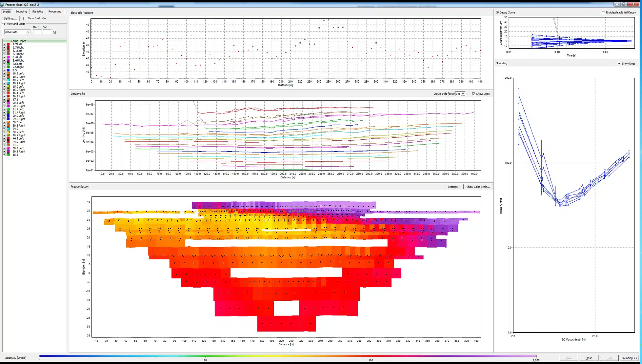Click the Close button at bottom right

tap(589, 358)
